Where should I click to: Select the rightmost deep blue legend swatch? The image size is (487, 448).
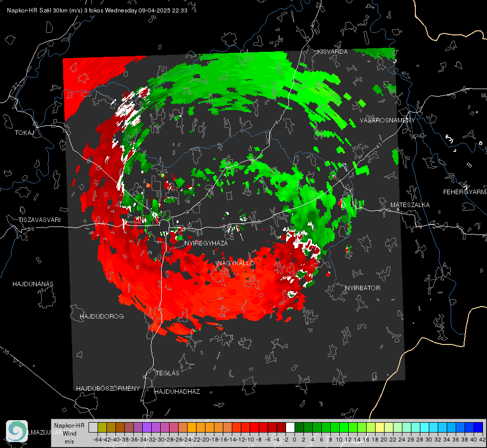click(x=479, y=427)
